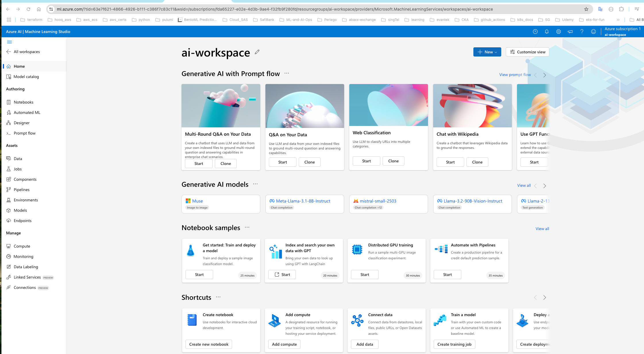This screenshot has height=354, width=644.
Task: Open Prompt flow in the sidebar
Action: (x=34, y=133)
